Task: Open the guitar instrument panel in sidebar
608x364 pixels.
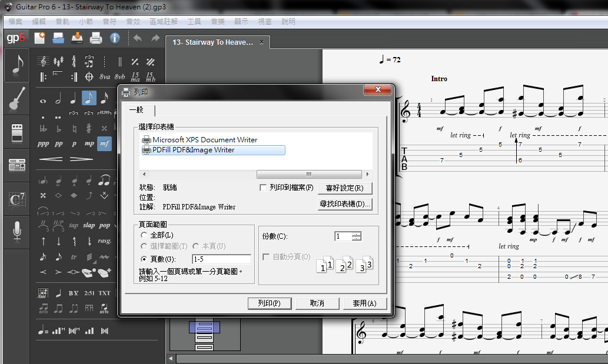Action: coord(16,98)
